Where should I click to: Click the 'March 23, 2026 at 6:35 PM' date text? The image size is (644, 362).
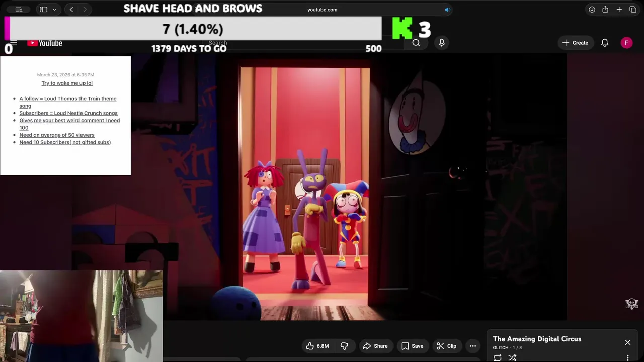click(x=65, y=75)
